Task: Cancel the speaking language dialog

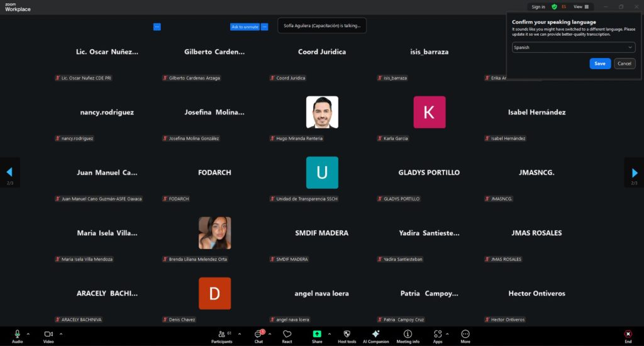Action: pyautogui.click(x=624, y=64)
